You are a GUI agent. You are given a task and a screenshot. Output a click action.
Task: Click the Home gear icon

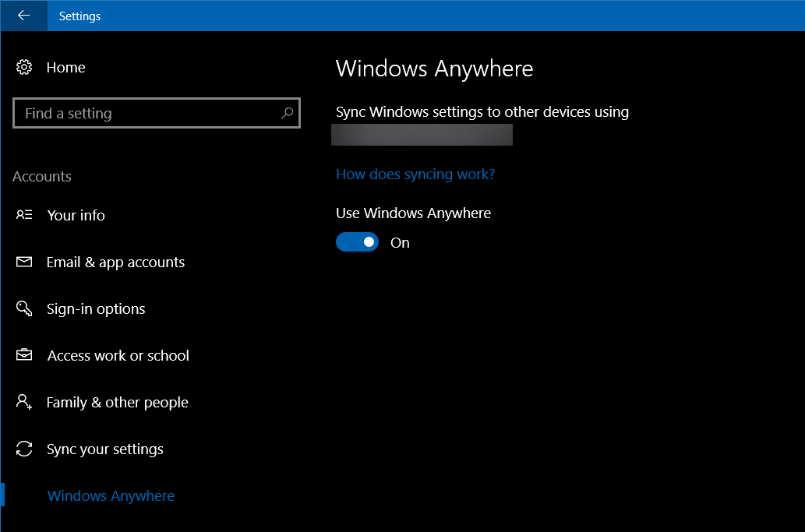[24, 68]
